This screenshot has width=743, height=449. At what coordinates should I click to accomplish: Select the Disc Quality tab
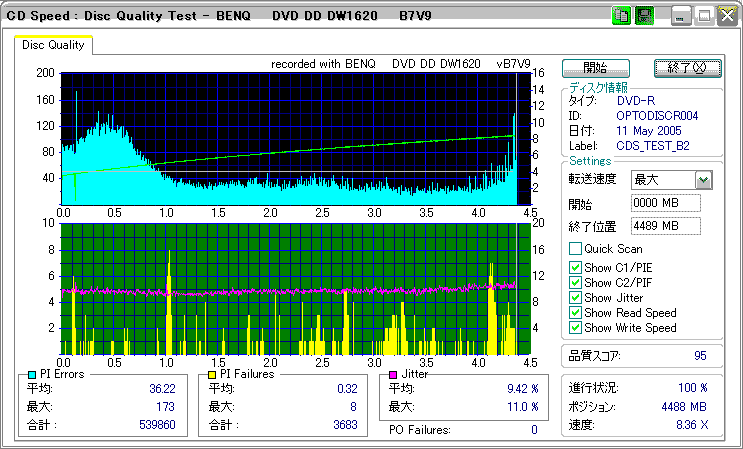click(x=53, y=44)
